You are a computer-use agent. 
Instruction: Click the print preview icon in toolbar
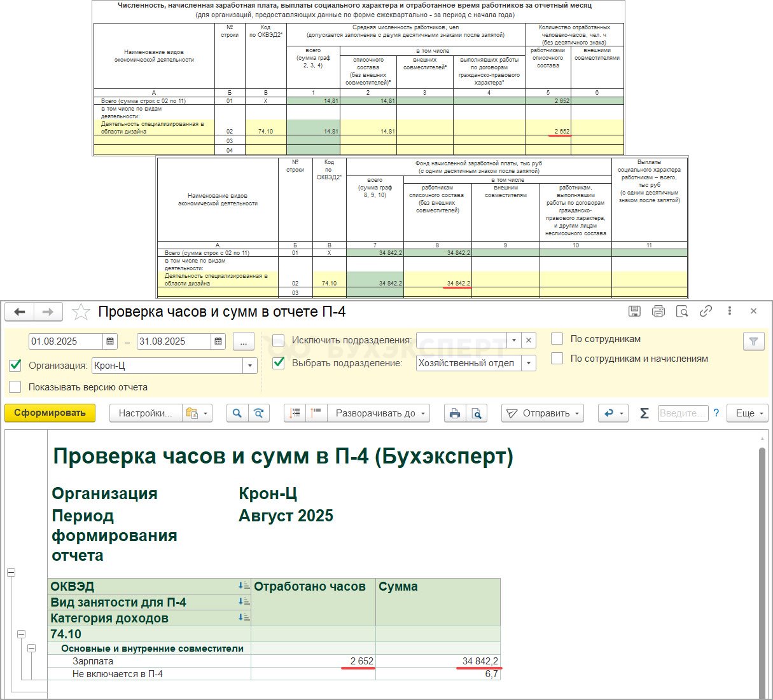pos(477,413)
